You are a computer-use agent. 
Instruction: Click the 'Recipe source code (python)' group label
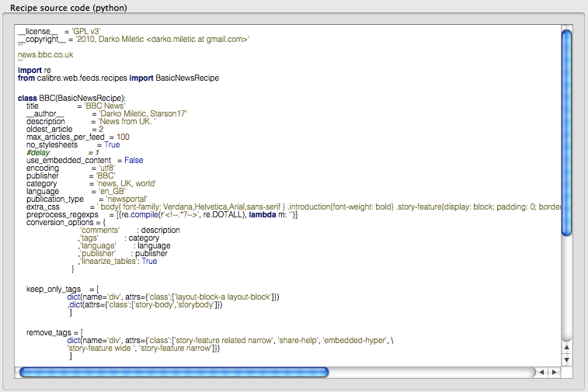tap(68, 8)
